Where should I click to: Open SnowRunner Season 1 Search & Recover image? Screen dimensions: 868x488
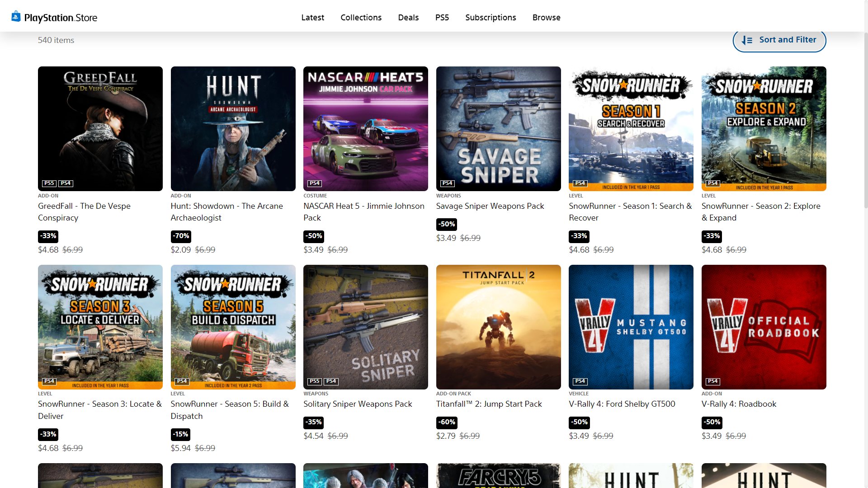pos(631,128)
